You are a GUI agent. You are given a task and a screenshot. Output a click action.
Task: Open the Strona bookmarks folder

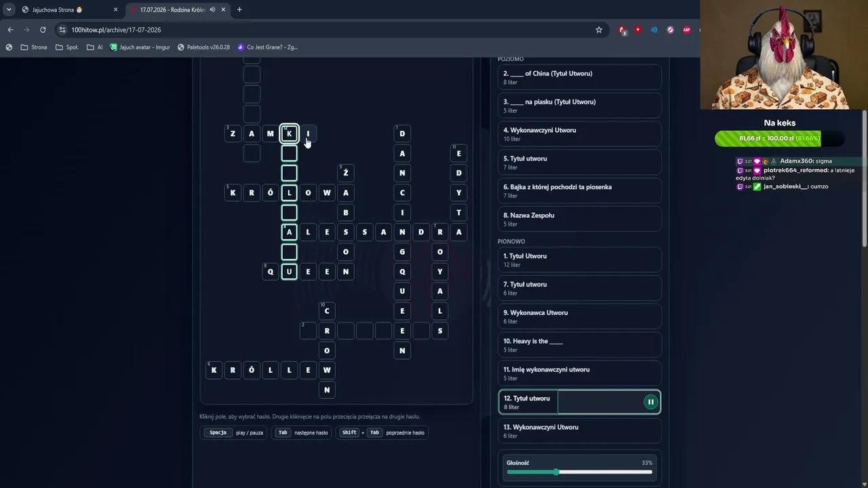[34, 47]
